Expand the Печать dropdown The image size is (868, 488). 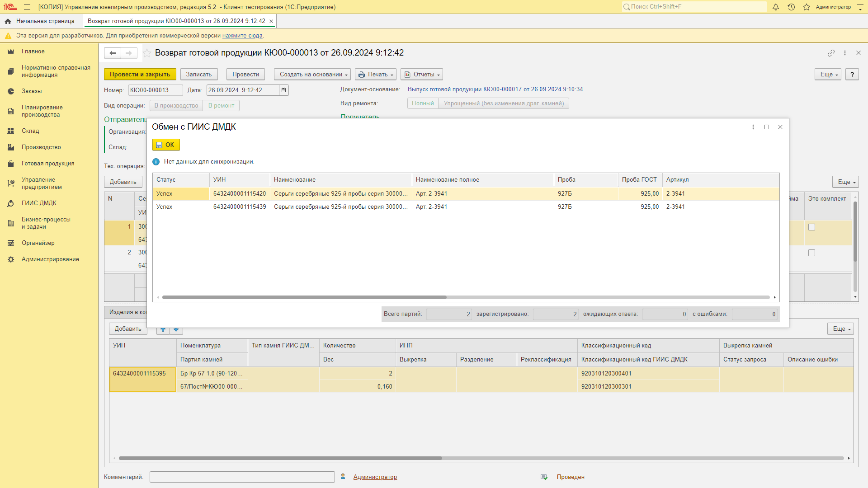coord(376,75)
